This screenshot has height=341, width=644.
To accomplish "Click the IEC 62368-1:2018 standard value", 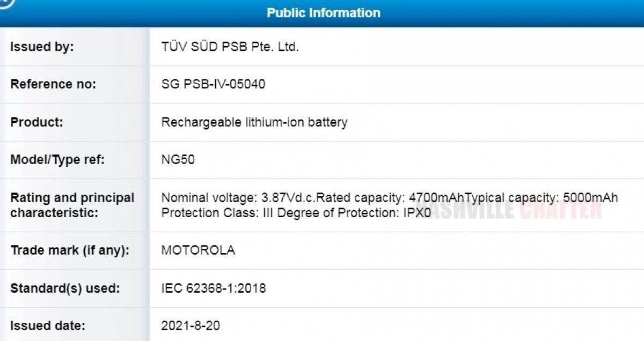I will tap(214, 288).
